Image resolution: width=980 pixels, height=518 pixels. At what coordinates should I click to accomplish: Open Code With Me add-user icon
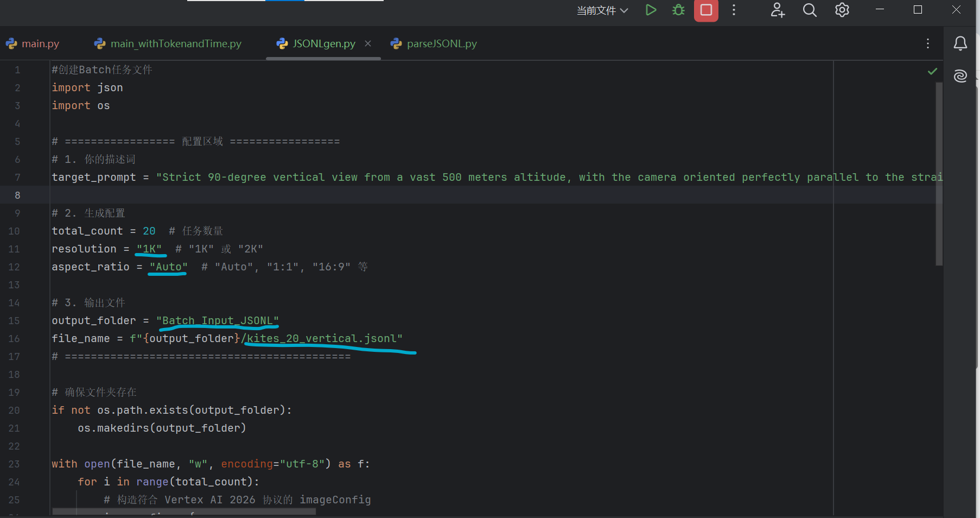[778, 10]
